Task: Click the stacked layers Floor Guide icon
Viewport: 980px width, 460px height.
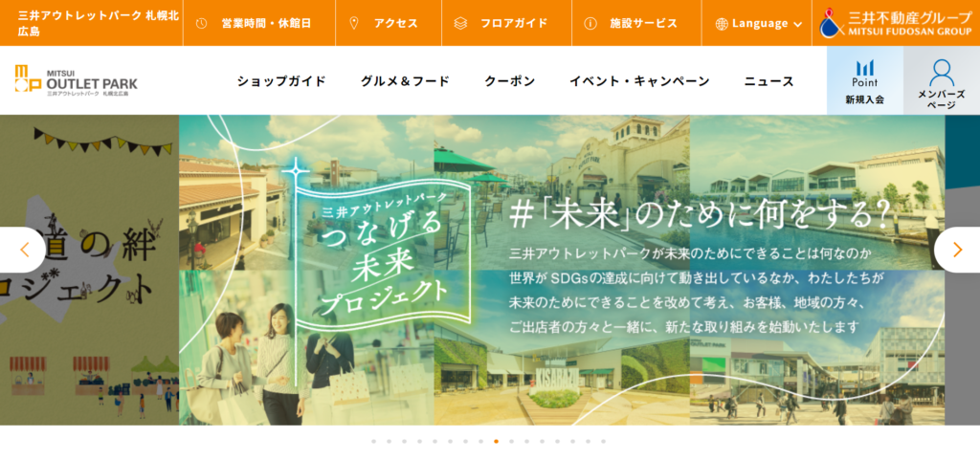Action: [460, 23]
